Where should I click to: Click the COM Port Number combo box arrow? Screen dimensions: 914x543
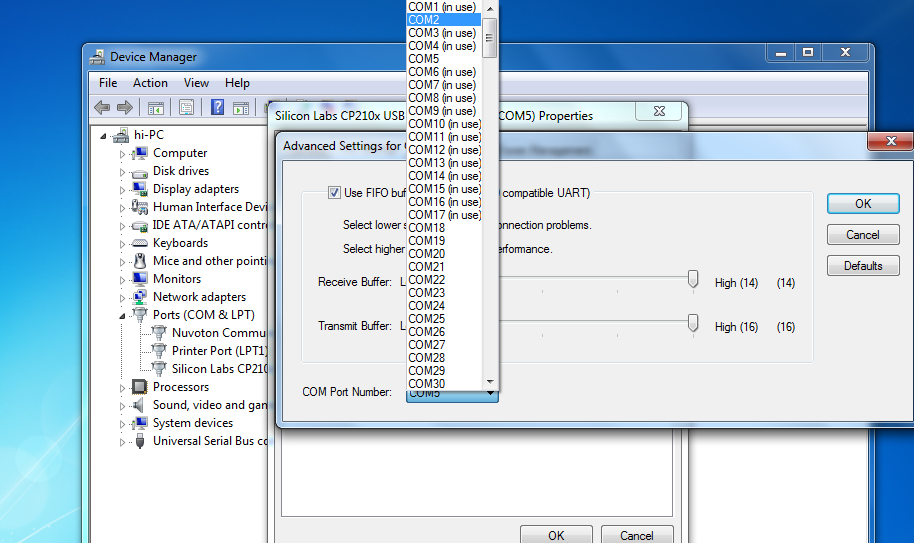point(490,394)
